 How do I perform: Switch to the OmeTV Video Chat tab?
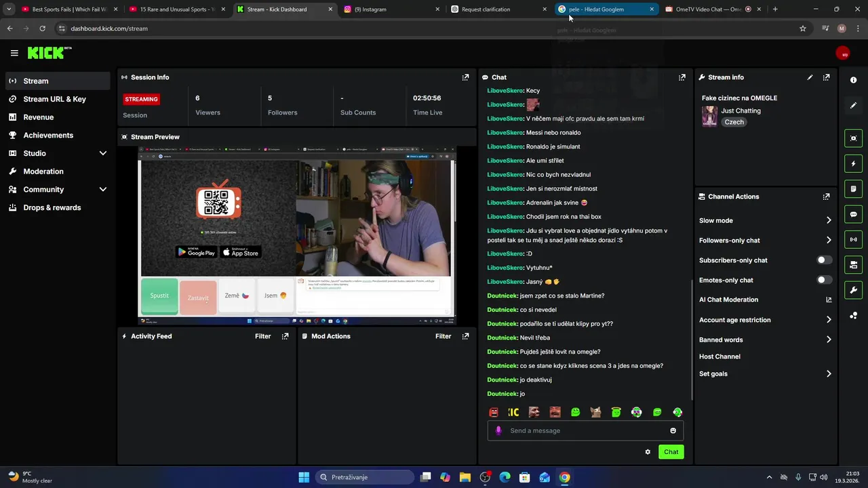coord(713,9)
